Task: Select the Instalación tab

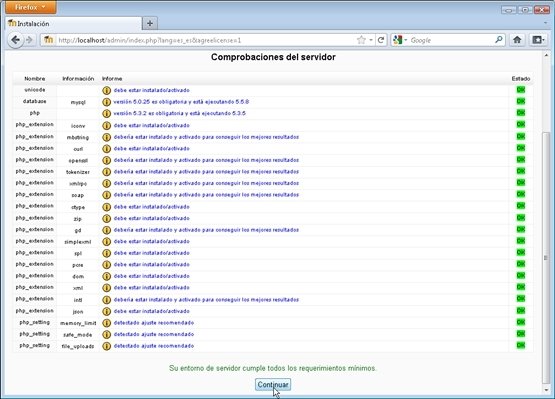Action: click(73, 24)
